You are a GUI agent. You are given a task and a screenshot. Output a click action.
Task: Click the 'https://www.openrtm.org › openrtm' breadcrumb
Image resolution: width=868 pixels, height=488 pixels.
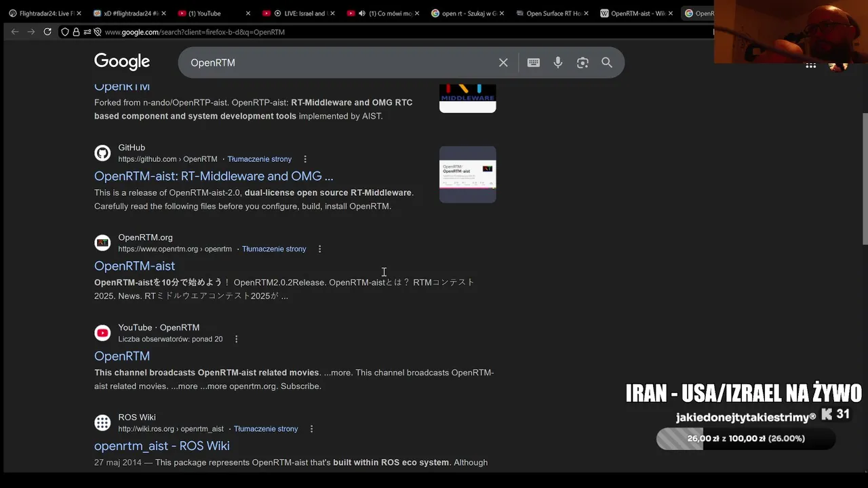click(x=175, y=249)
